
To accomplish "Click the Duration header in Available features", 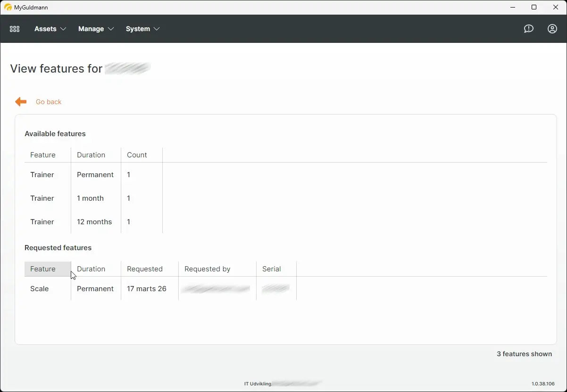I will [91, 155].
